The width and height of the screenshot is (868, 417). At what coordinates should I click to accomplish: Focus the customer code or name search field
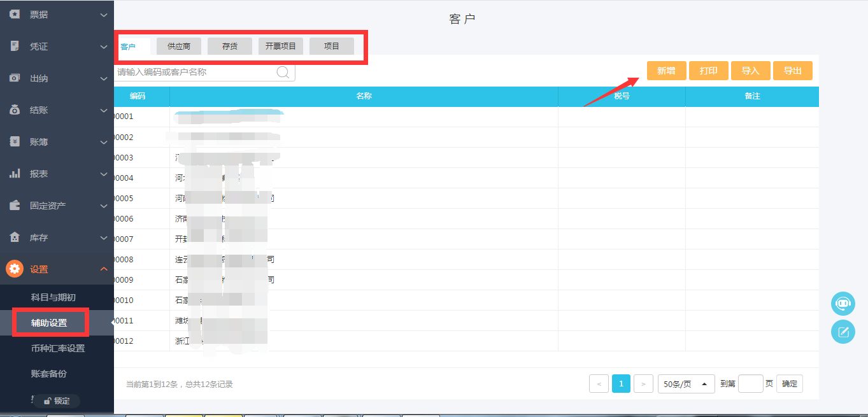click(x=204, y=72)
